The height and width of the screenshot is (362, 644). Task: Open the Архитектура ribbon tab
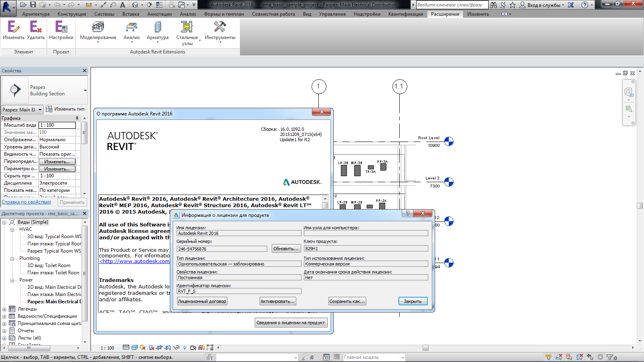(x=36, y=14)
